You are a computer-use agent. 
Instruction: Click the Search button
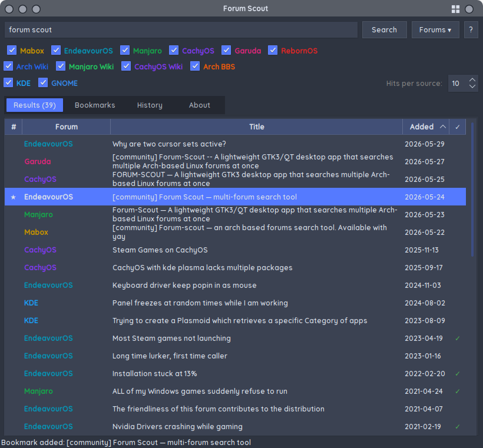384,30
